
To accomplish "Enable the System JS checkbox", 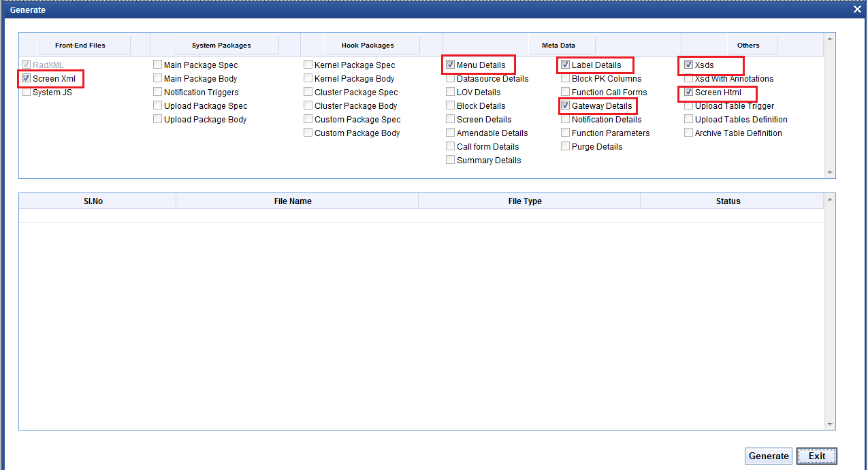I will click(x=27, y=93).
